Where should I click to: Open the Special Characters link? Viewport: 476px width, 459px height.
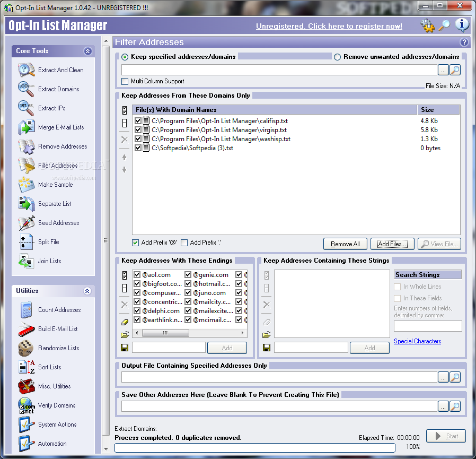[417, 341]
